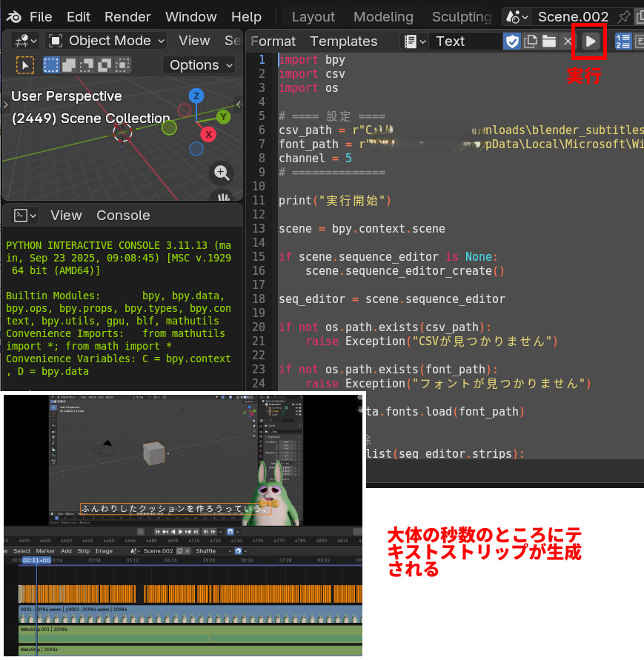Pin the Scene.002 scene
The image size is (644, 660).
click(624, 16)
